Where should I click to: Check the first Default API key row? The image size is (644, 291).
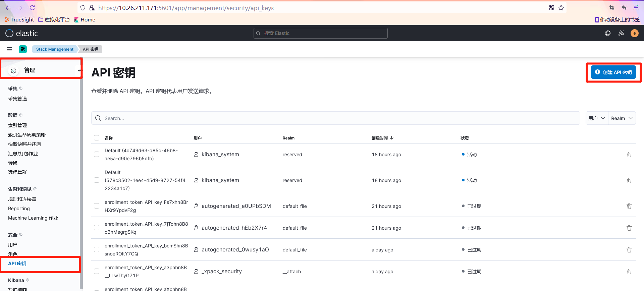[97, 155]
